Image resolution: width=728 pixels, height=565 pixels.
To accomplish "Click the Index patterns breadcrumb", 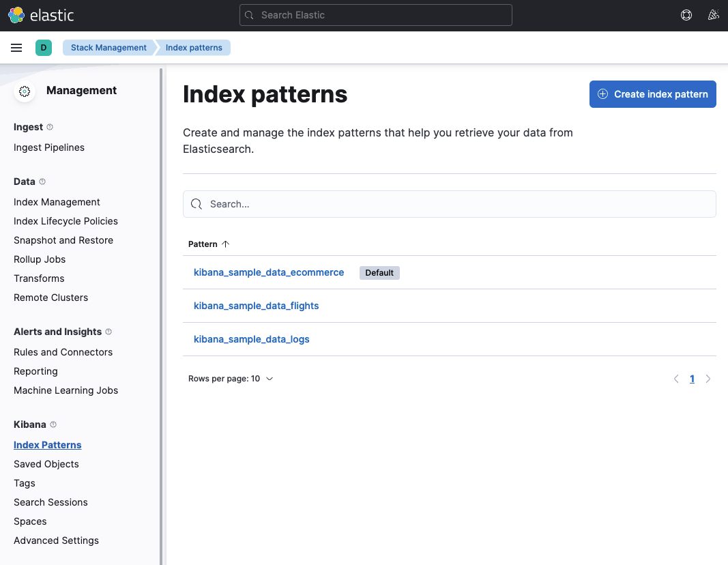I will pyautogui.click(x=194, y=48).
